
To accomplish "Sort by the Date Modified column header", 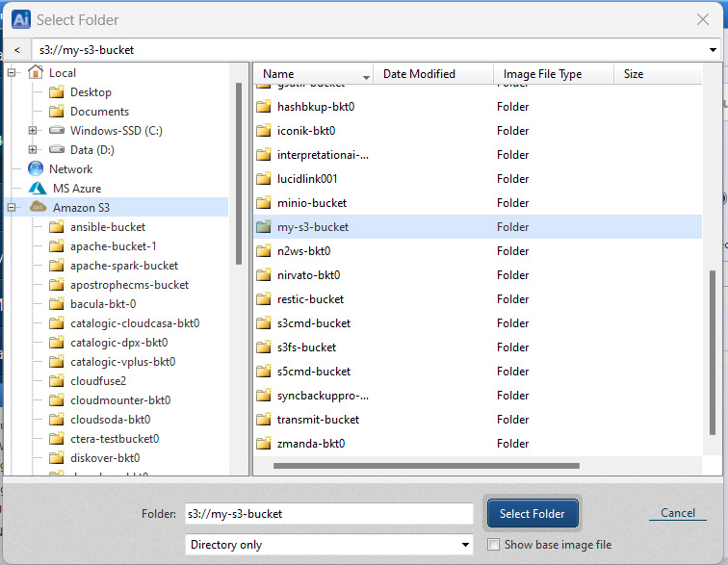I will [x=419, y=74].
